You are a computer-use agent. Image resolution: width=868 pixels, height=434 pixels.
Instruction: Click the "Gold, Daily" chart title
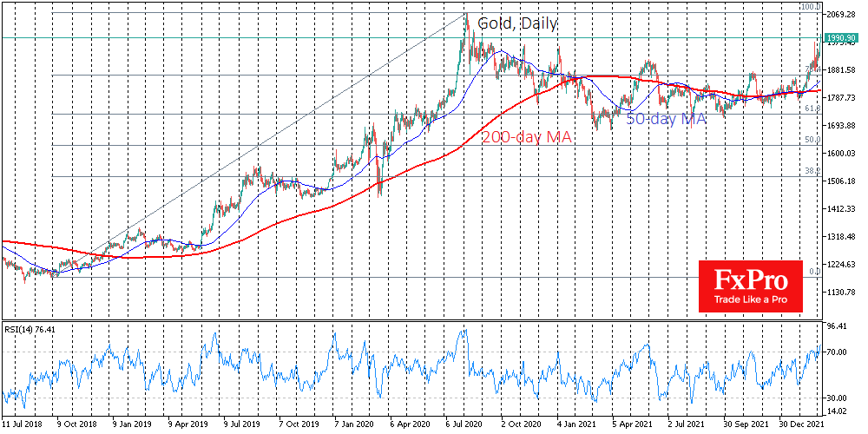coord(517,24)
